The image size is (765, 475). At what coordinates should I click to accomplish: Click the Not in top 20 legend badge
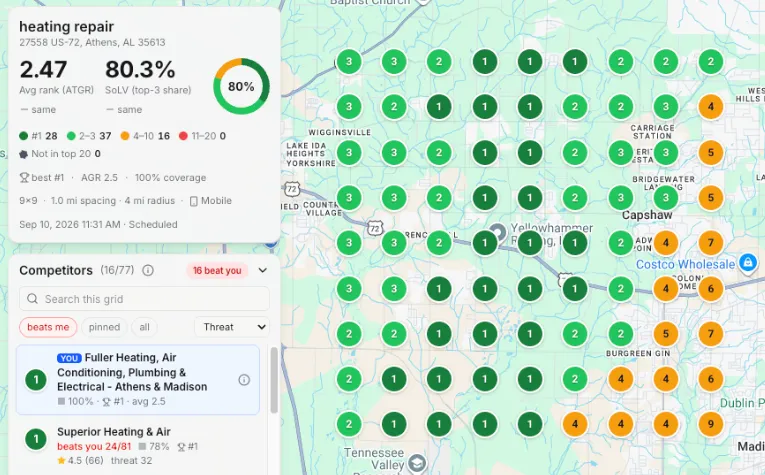pos(23,154)
